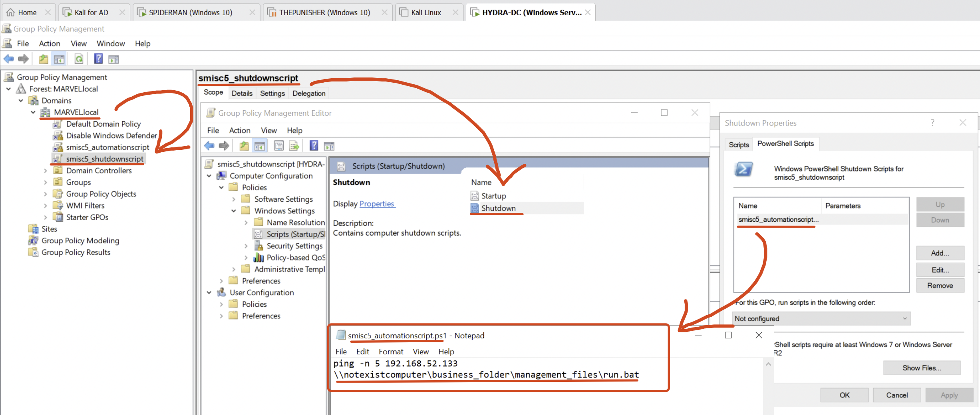This screenshot has width=980, height=415.
Task: Toggle Show/Hide Action Pane icon in Editor toolbar
Action: pyautogui.click(x=329, y=146)
